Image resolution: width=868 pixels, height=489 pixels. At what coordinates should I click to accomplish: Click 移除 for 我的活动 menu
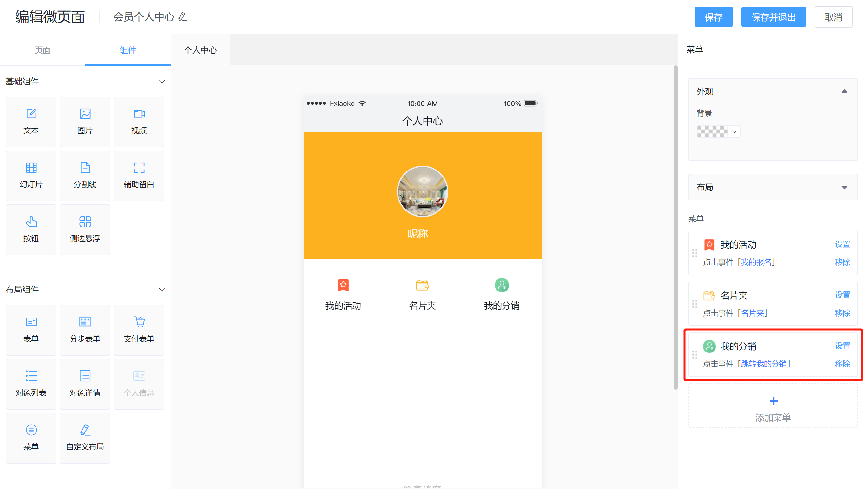point(842,262)
